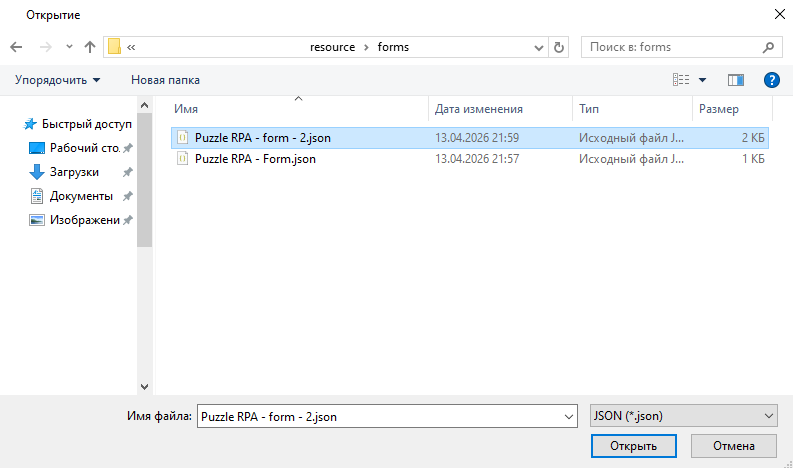Click the Up one level arrow
The image size is (793, 468).
90,47
